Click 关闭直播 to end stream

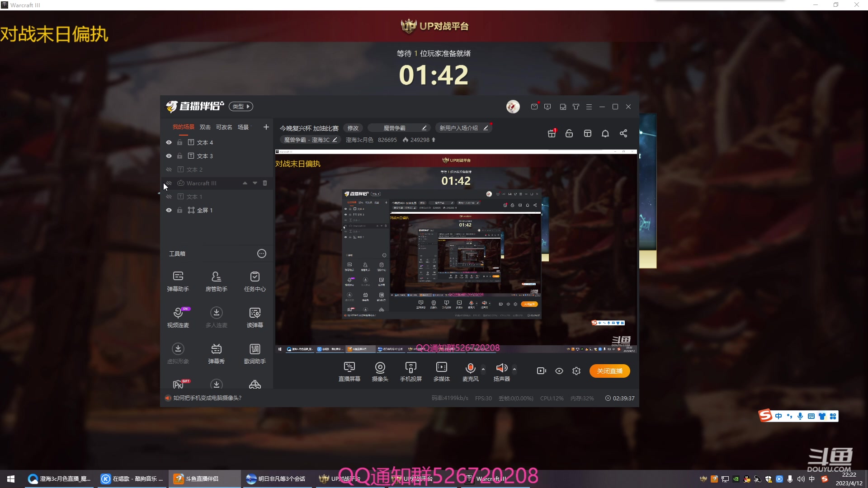pyautogui.click(x=610, y=371)
